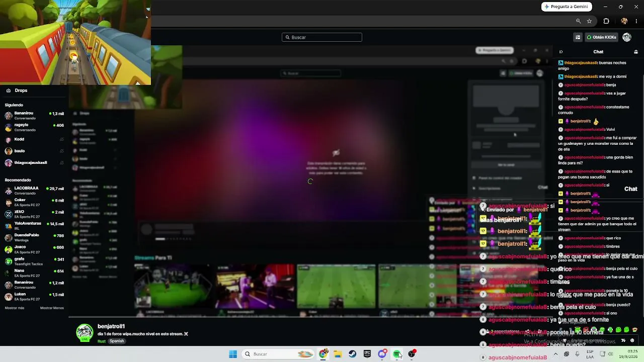Viewport: 644px width, 362px height.
Task: Open third soccer stream thumbnail
Action: [x=336, y=286]
